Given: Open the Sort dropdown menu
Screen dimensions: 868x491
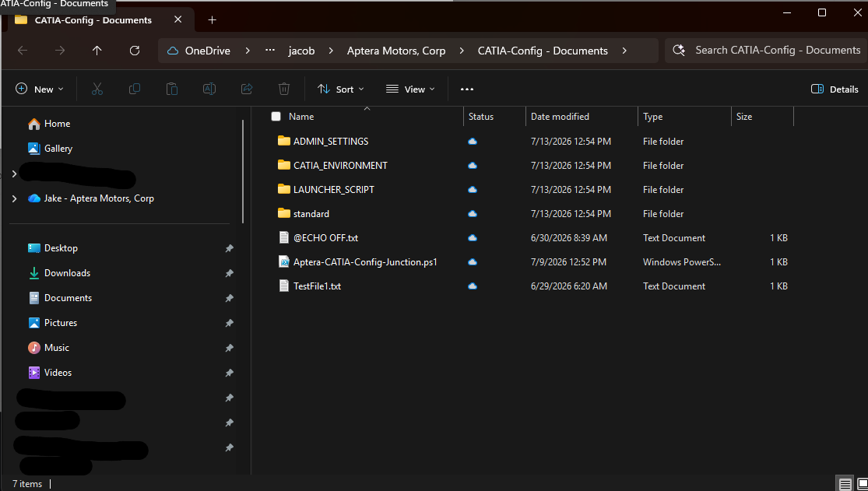Looking at the screenshot, I should (340, 89).
